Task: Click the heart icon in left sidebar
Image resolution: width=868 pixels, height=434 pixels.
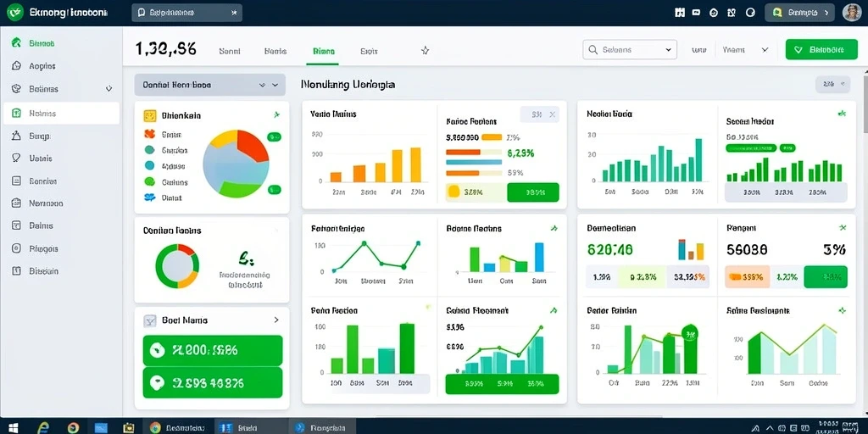Action: pyautogui.click(x=17, y=158)
